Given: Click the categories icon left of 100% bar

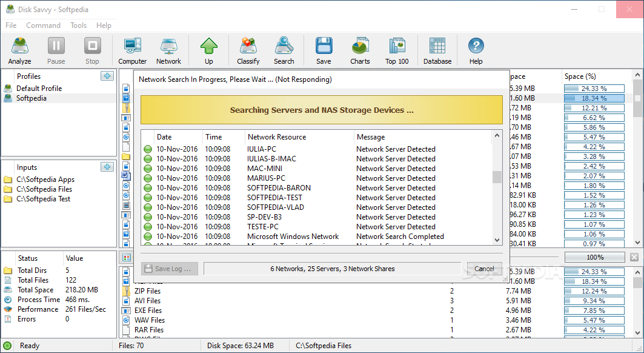Looking at the screenshot, I should point(127,258).
